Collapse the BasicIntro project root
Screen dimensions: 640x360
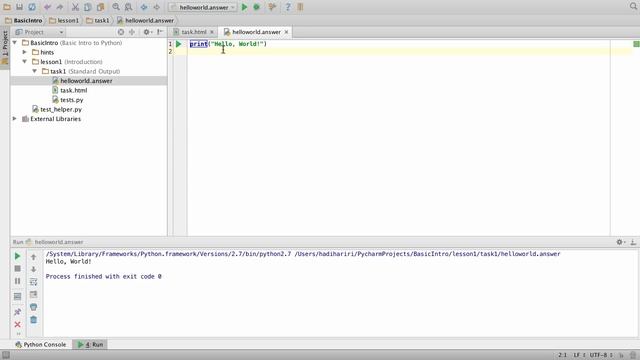15,42
